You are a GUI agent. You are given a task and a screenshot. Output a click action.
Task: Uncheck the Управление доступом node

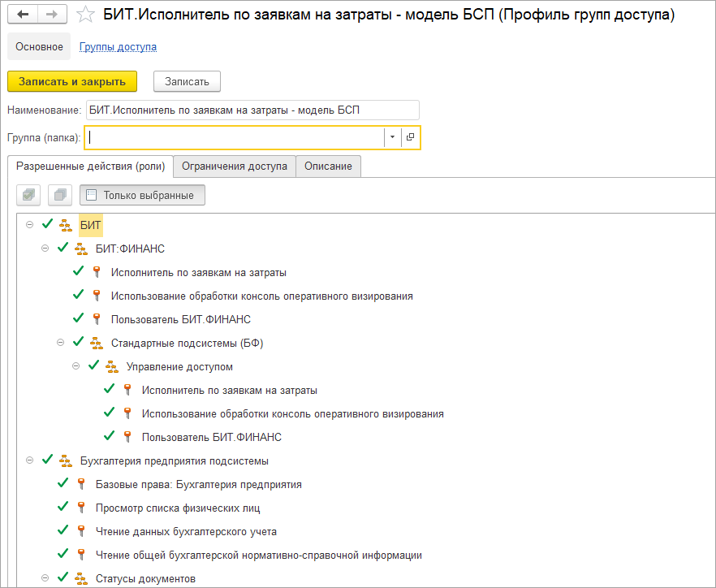(93, 365)
